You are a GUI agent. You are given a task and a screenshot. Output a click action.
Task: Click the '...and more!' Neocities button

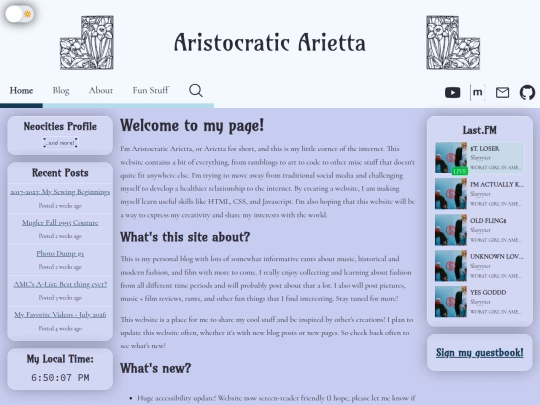point(60,143)
